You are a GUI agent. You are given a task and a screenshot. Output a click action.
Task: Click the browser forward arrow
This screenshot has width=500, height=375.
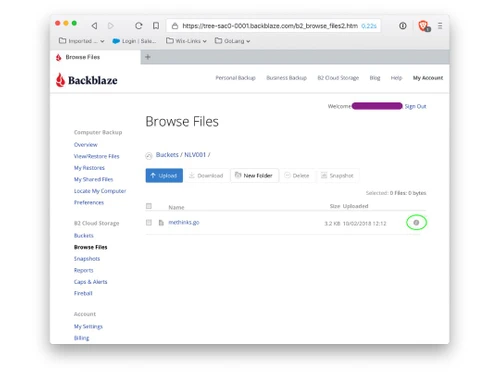pyautogui.click(x=111, y=26)
